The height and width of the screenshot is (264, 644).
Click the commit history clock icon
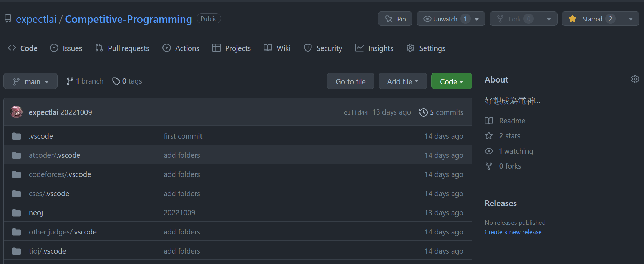coord(423,112)
